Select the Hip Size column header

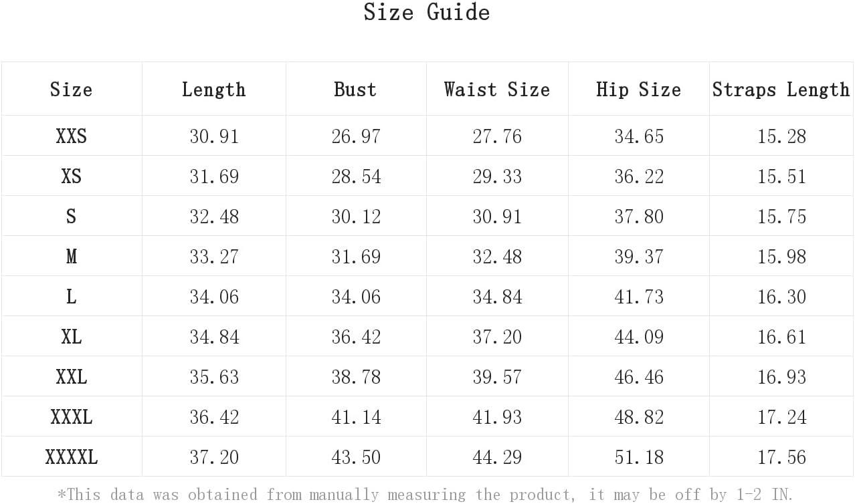[x=639, y=90]
